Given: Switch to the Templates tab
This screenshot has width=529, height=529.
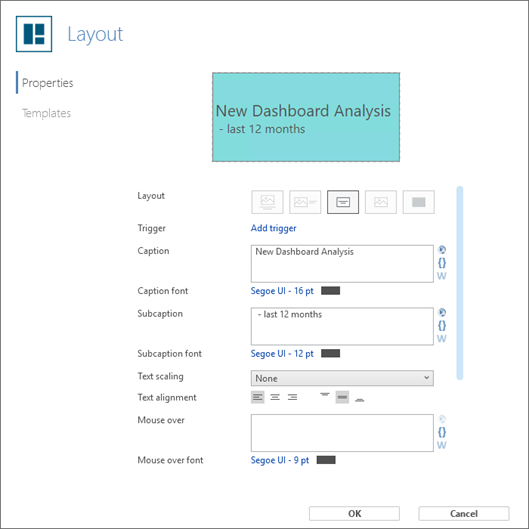Looking at the screenshot, I should point(47,113).
